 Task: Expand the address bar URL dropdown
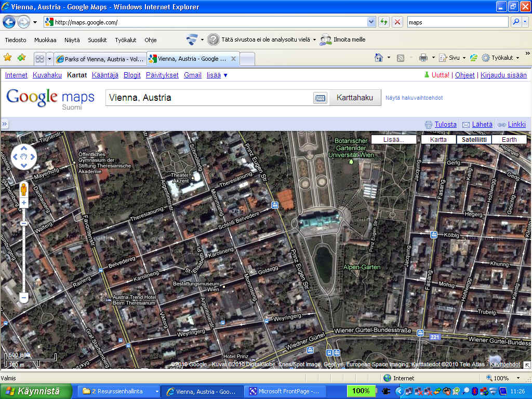(x=371, y=22)
